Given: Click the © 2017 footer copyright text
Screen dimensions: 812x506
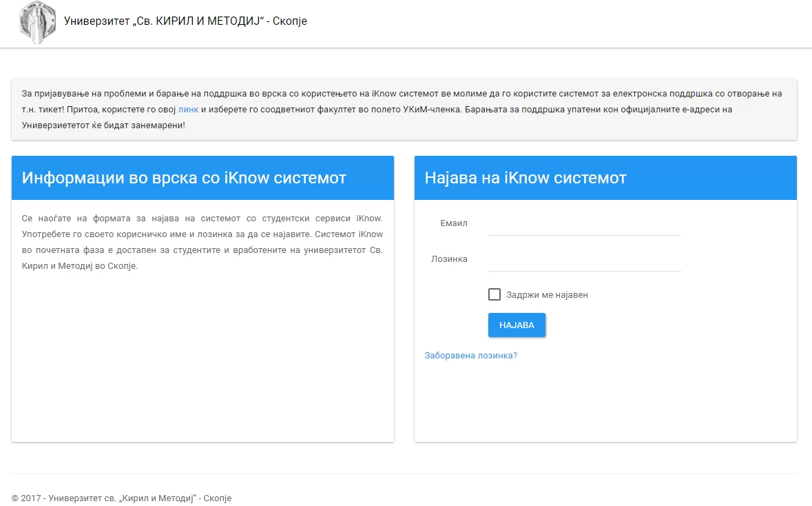Looking at the screenshot, I should tap(121, 498).
